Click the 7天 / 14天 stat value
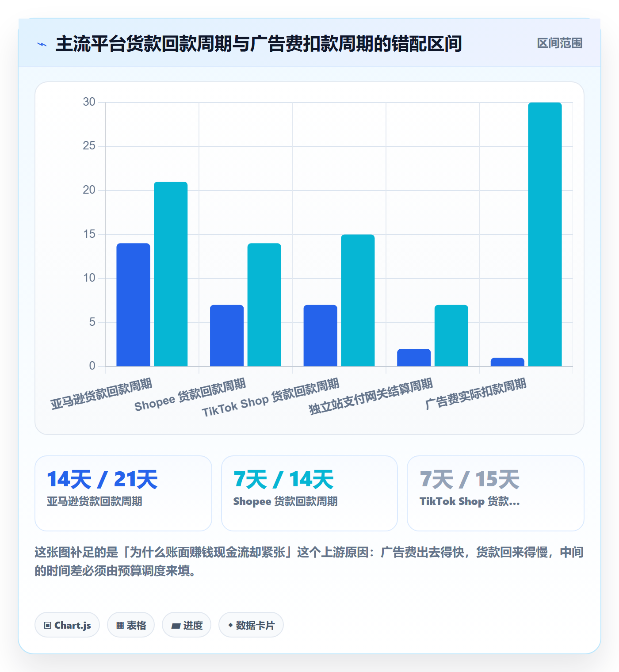This screenshot has width=619, height=672. click(x=283, y=480)
